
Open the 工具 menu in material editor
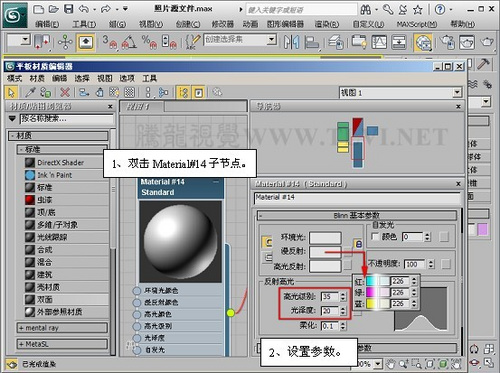pyautogui.click(x=149, y=78)
